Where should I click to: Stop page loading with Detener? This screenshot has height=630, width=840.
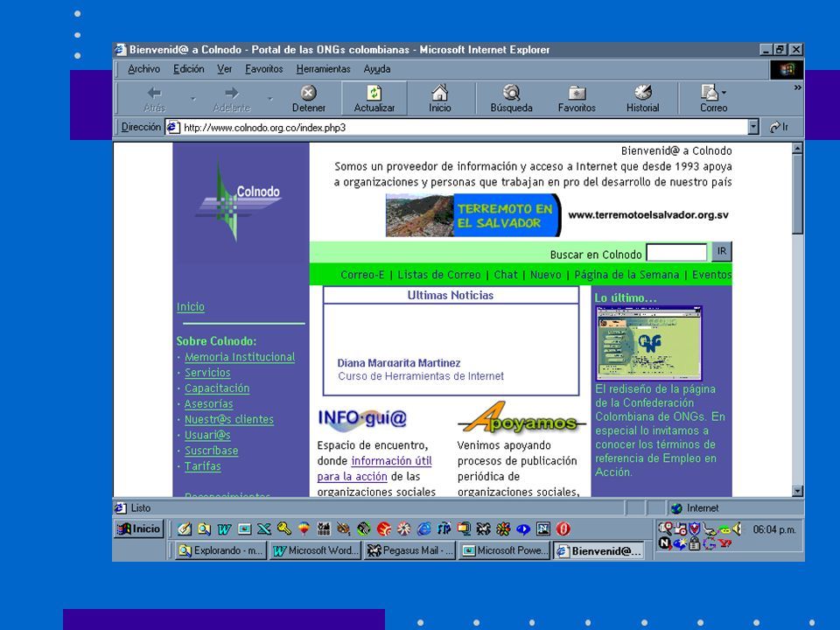309,99
